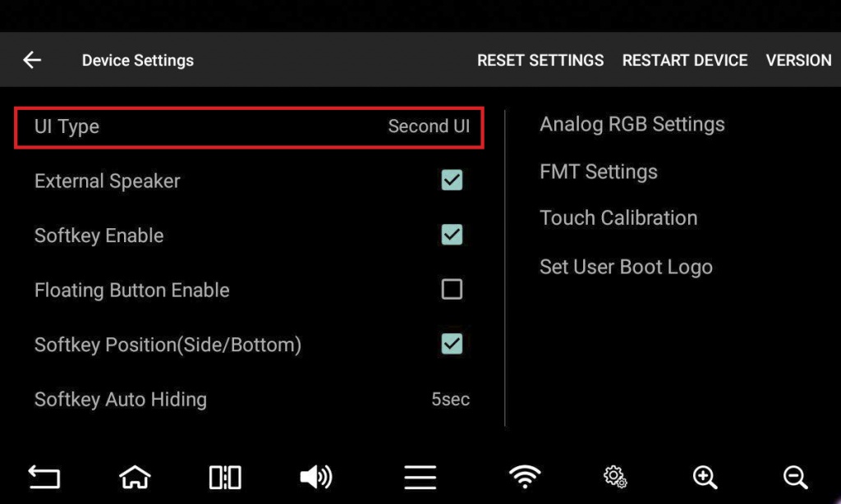
Task: Toggle the Softkey Position(Side/Bottom) checkbox
Action: pos(452,345)
